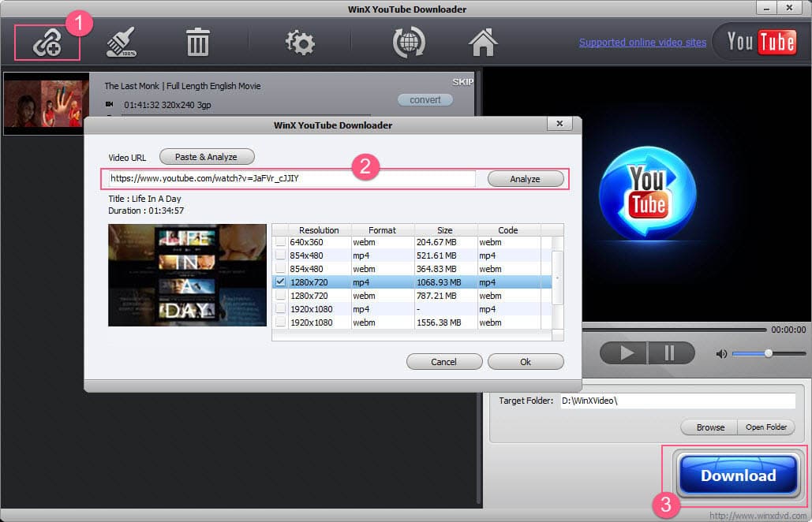Viewport: 812px width, 522px height.
Task: Mute using the speaker volume icon
Action: pyautogui.click(x=721, y=354)
